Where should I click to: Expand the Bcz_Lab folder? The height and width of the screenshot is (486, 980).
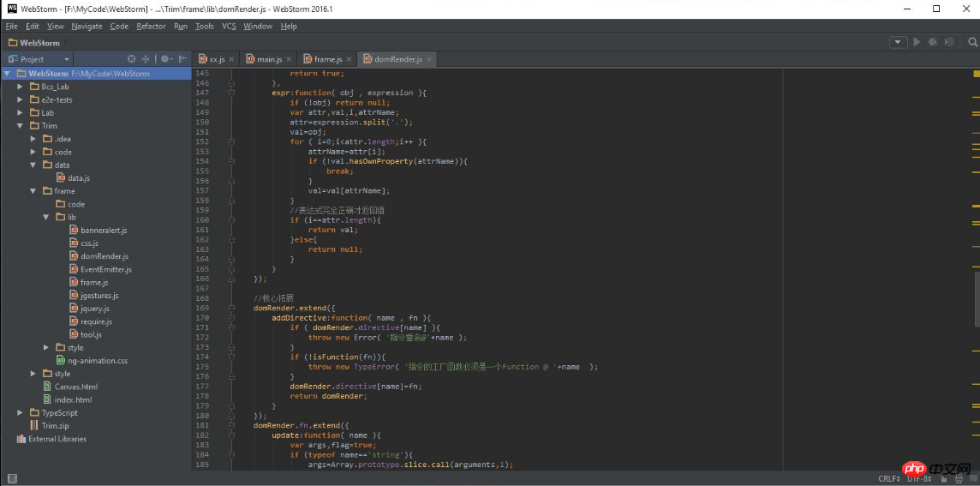point(21,87)
